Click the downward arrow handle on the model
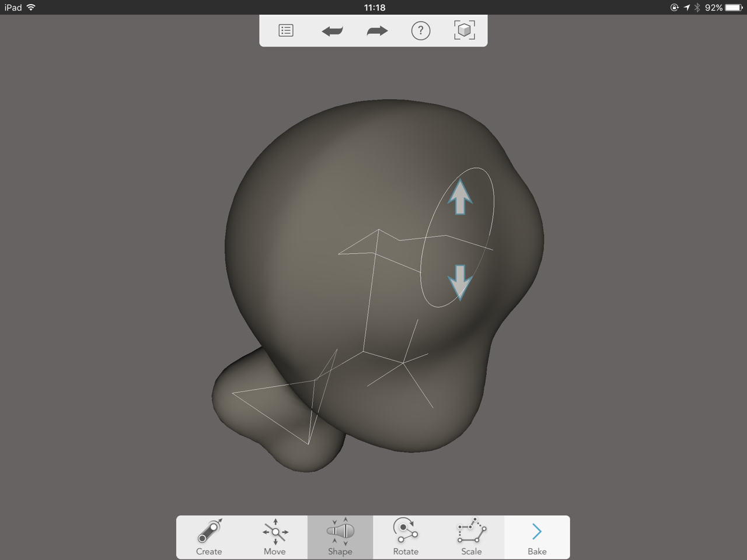The height and width of the screenshot is (560, 747). coord(460,282)
